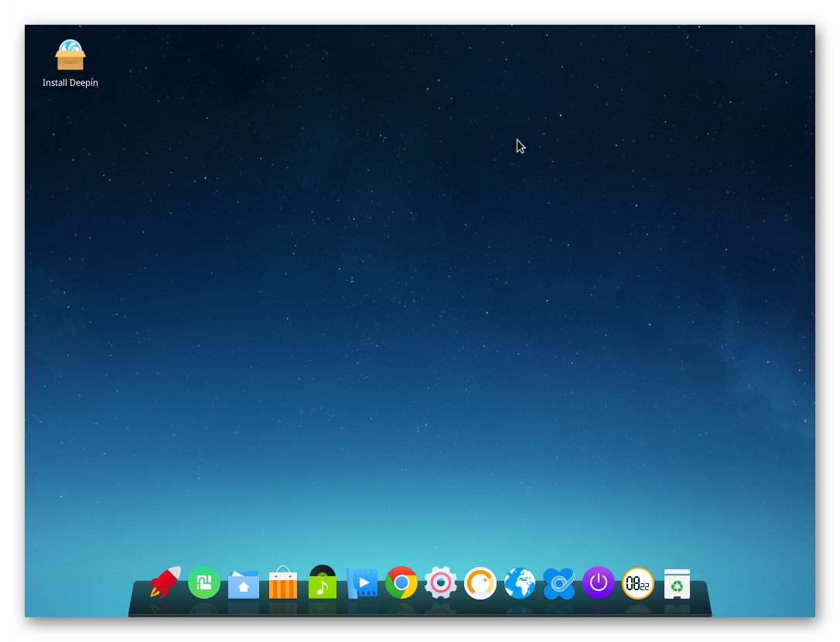The height and width of the screenshot is (642, 840).
Task: Click the orange ring sound volume dock icon
Action: pyautogui.click(x=480, y=583)
